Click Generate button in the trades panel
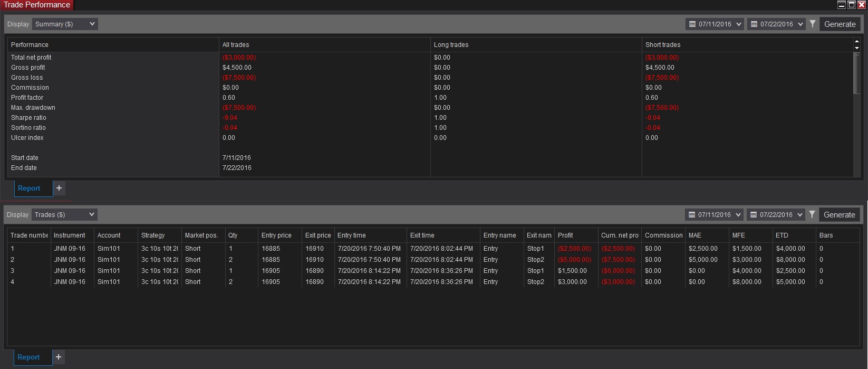868x369 pixels. [x=840, y=215]
